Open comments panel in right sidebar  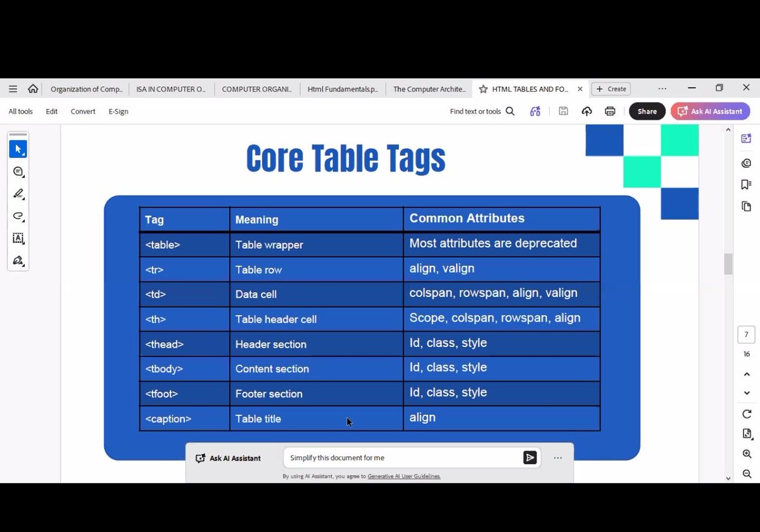[746, 163]
